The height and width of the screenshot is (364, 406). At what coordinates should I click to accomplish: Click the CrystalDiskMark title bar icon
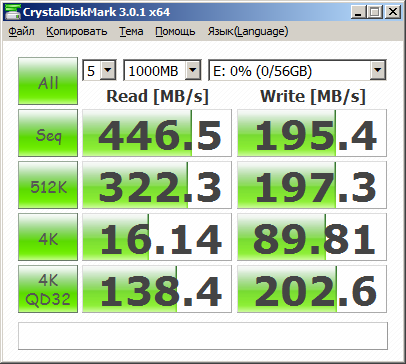pos(12,13)
